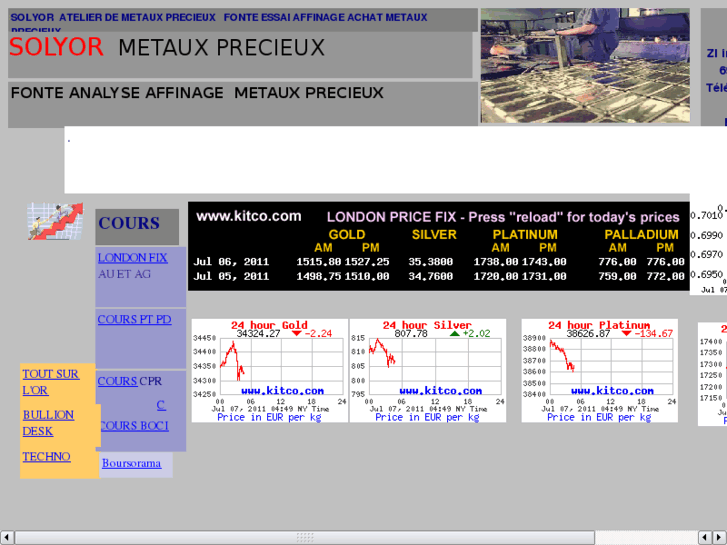Open the COURS BOCI link
Viewport: 727px width, 545px height.
tap(134, 426)
